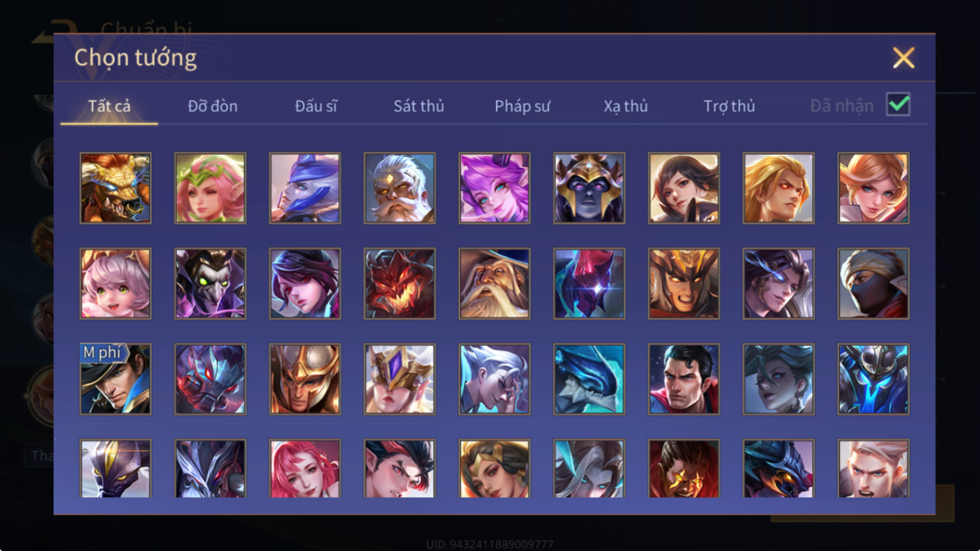
Task: Open the 'Trợ thủ' tab
Action: point(729,106)
